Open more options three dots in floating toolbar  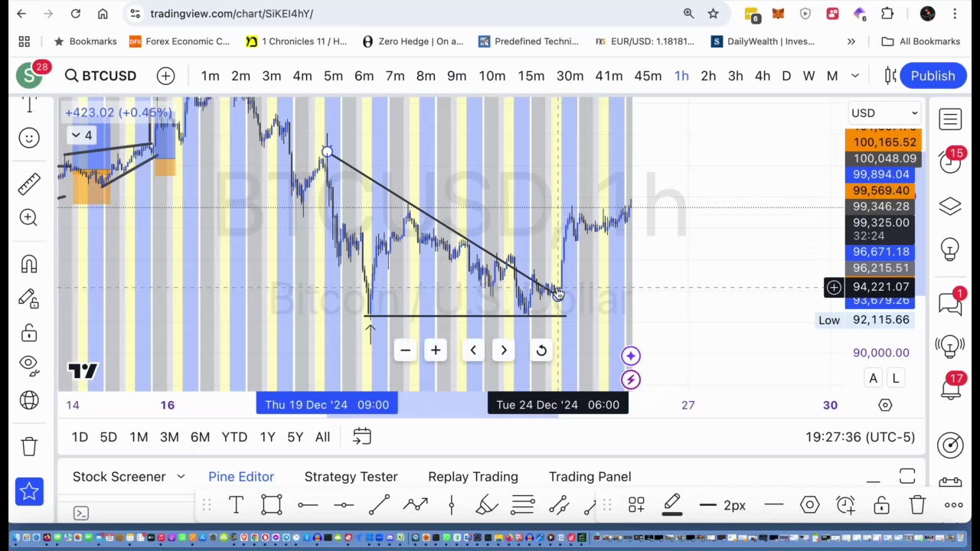coord(953,505)
